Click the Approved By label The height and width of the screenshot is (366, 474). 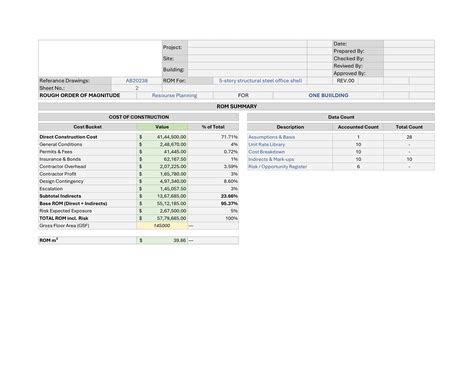349,73
